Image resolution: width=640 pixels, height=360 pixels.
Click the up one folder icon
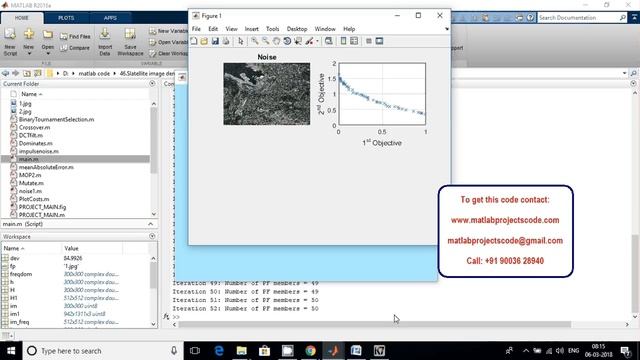tap(27, 73)
